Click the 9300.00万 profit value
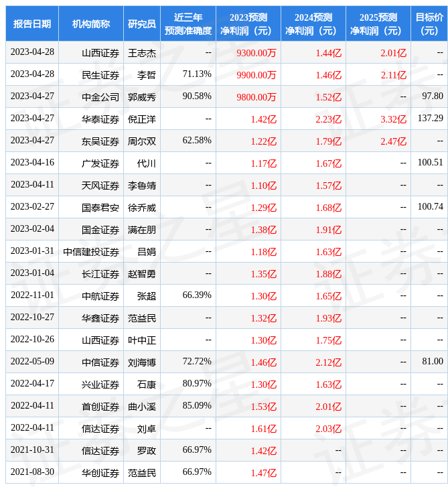This screenshot has height=489, width=448. click(x=256, y=53)
